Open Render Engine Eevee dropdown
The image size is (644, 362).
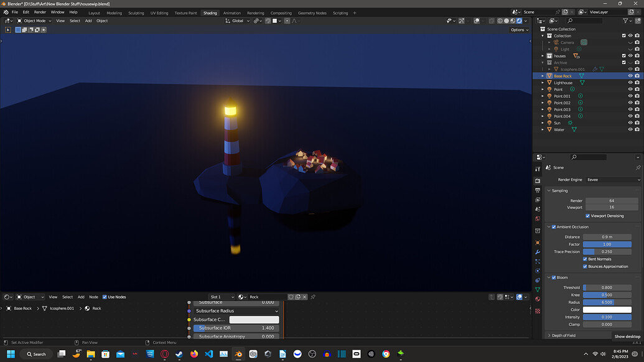pos(613,180)
